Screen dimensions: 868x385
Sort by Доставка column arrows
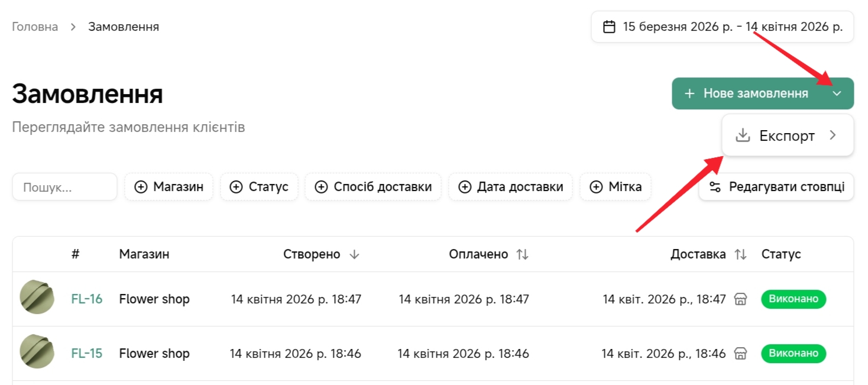740,254
